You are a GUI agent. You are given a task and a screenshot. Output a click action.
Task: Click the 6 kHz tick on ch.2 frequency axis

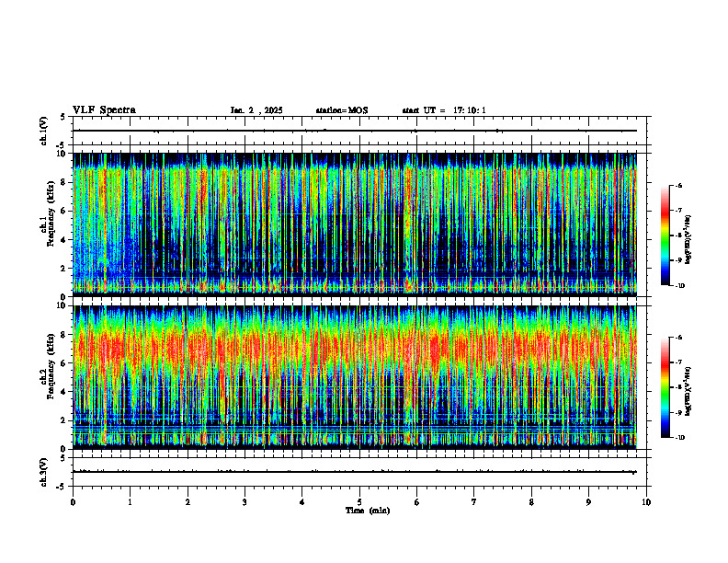(64, 363)
